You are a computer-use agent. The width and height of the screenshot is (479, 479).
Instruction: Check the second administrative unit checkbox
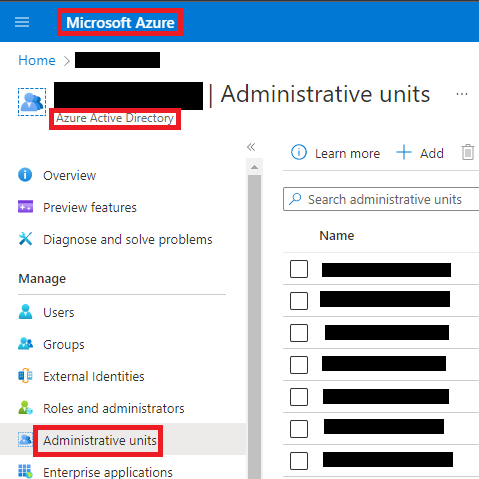coord(299,301)
